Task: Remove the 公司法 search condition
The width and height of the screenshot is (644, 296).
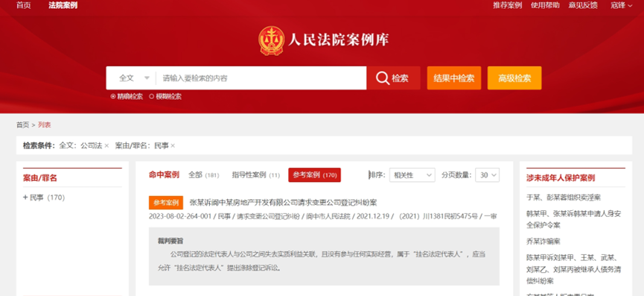Action: click(x=106, y=145)
